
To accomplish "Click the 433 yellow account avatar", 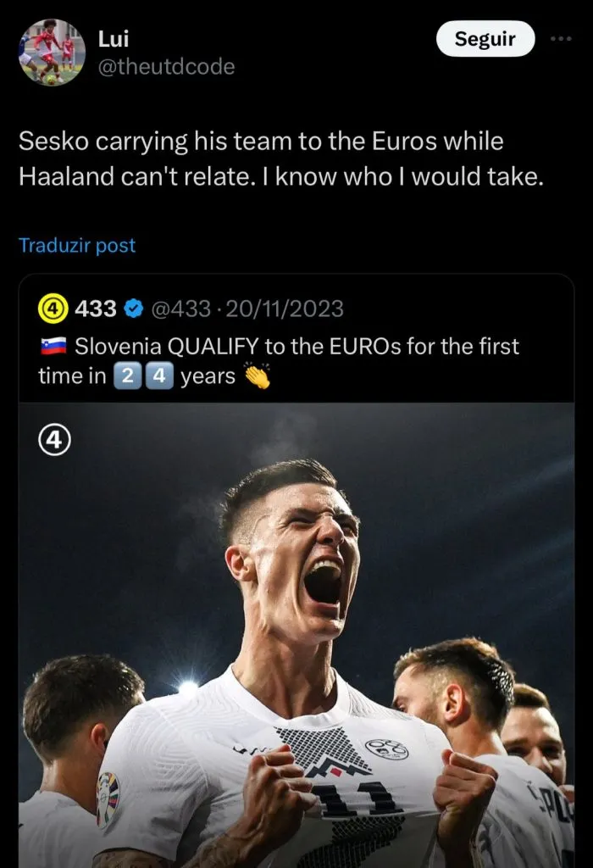I will (53, 309).
